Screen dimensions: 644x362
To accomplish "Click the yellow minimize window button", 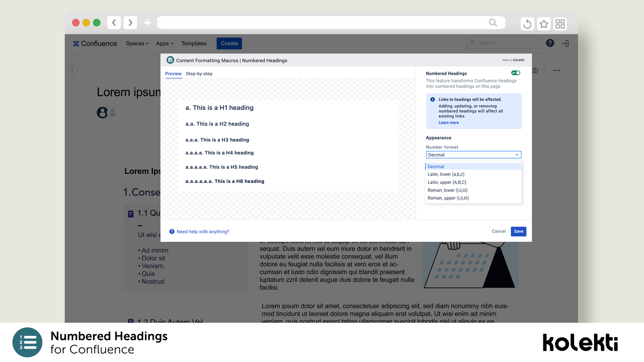I will pyautogui.click(x=86, y=23).
